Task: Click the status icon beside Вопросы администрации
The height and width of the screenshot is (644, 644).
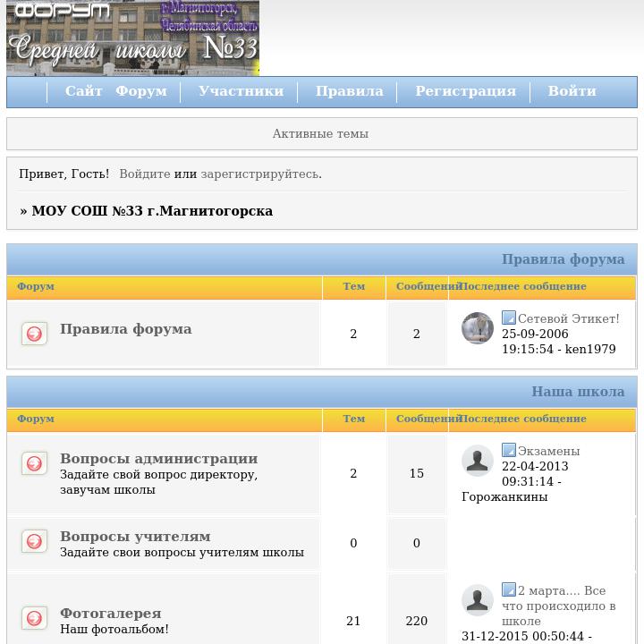Action: (x=35, y=463)
